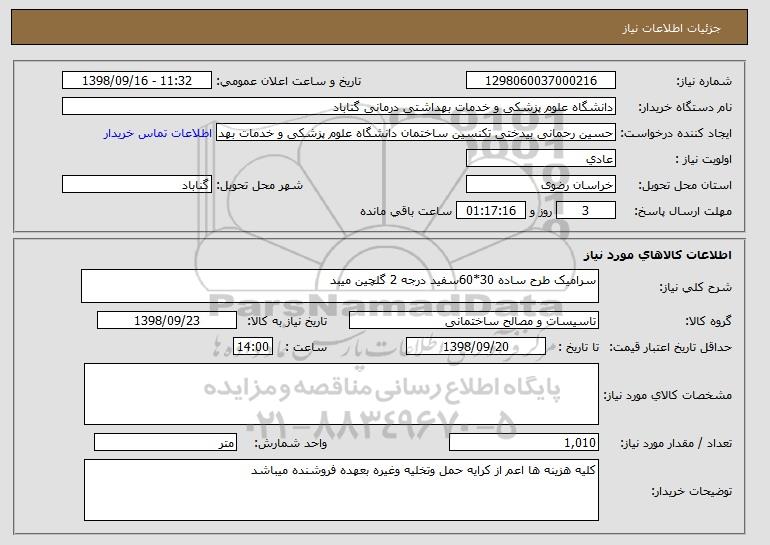Click the need number field 1298060037000216

(541, 81)
